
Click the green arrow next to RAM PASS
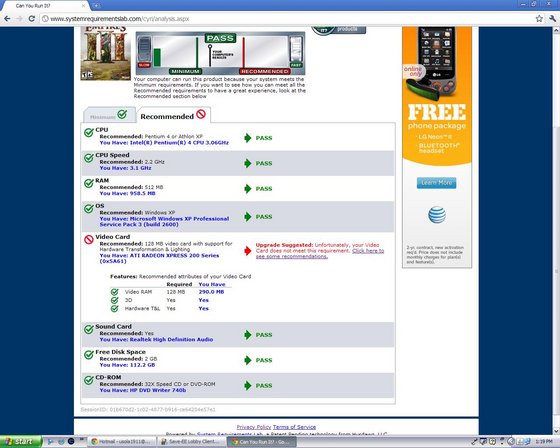248,189
